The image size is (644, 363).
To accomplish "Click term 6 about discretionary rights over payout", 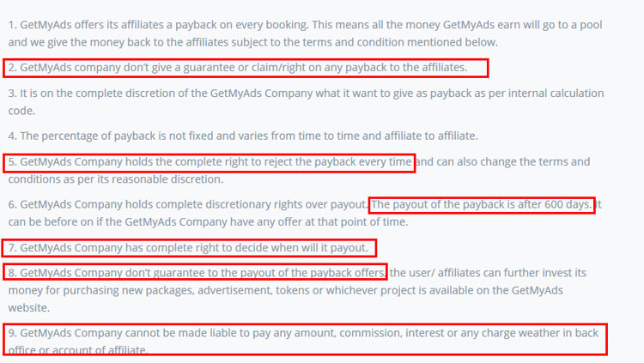I will 188,204.
